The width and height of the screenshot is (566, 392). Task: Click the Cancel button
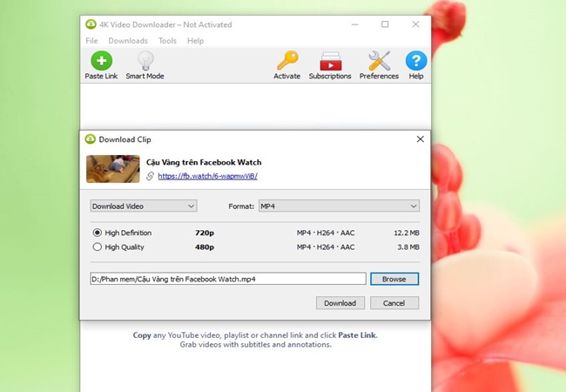coord(394,303)
